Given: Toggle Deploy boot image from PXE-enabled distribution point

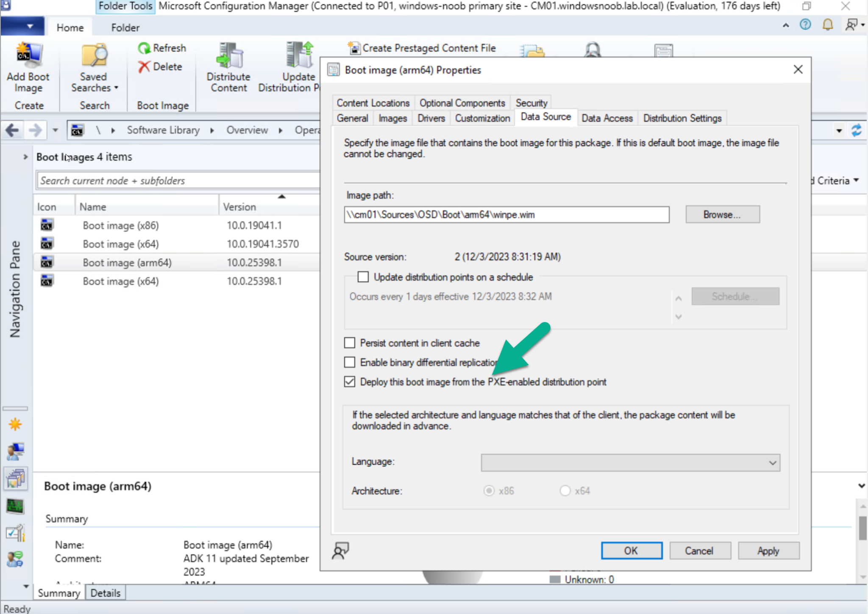Looking at the screenshot, I should (350, 381).
